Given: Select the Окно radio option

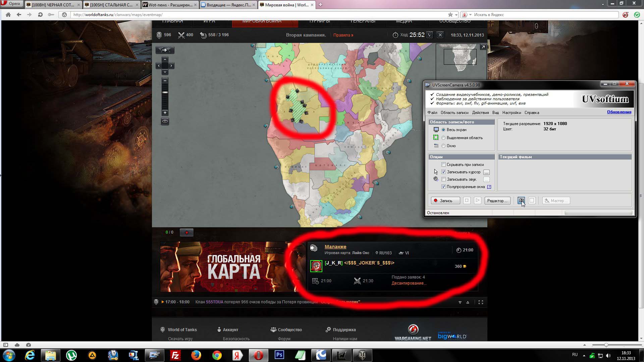Looking at the screenshot, I should [443, 146].
